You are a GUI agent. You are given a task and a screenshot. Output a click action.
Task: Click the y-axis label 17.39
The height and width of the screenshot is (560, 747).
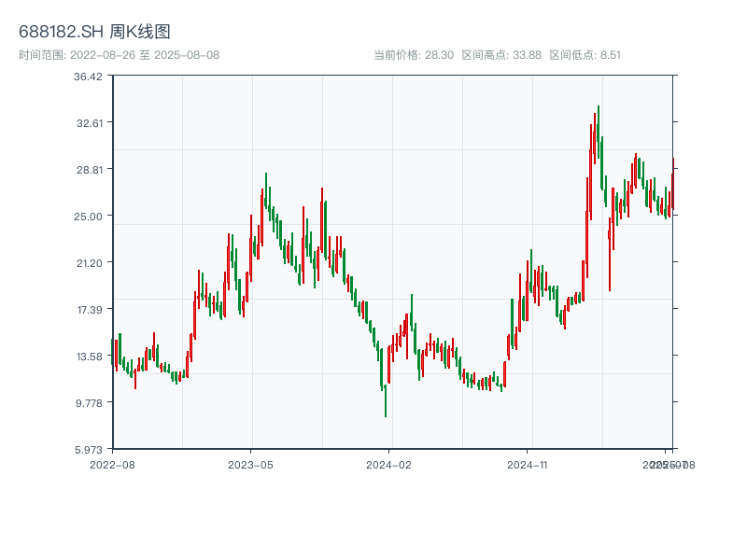click(x=90, y=310)
